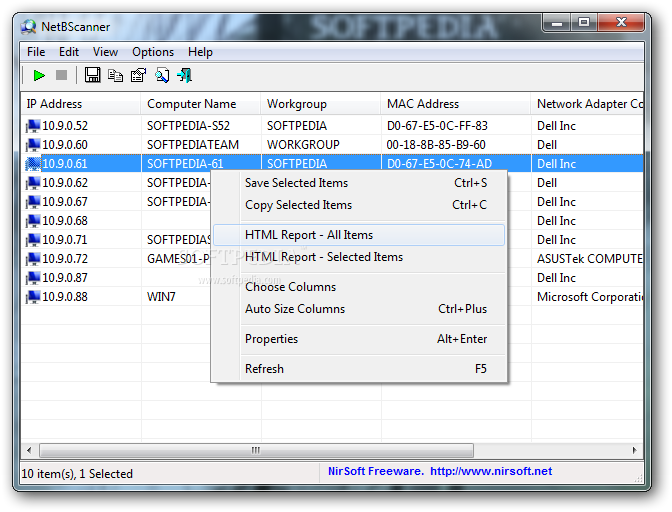Click MAC address D0-67-E5-0C-74-AD
Image resolution: width=672 pixels, height=512 pixels.
(x=439, y=164)
